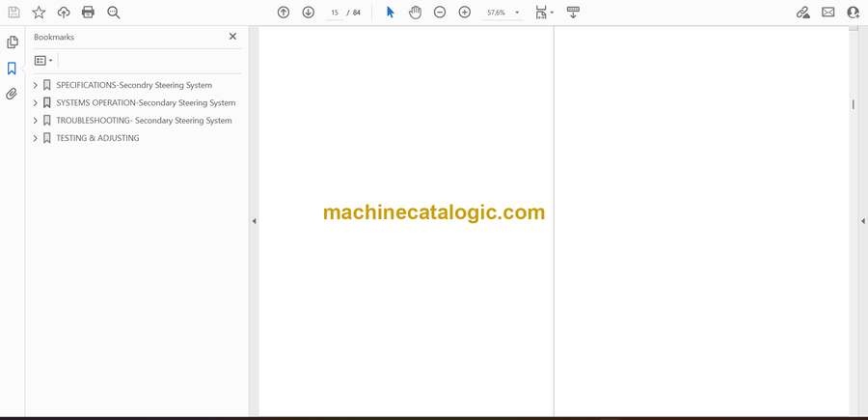Open bookmarks options dropdown menu
Viewport: 868px width, 420px height.
coord(43,61)
